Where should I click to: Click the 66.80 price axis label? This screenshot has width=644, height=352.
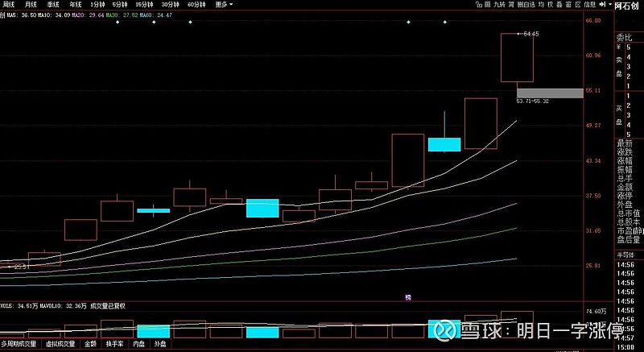594,20
